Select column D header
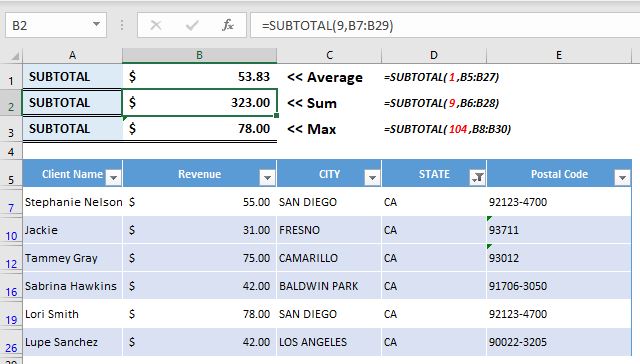 434,55
